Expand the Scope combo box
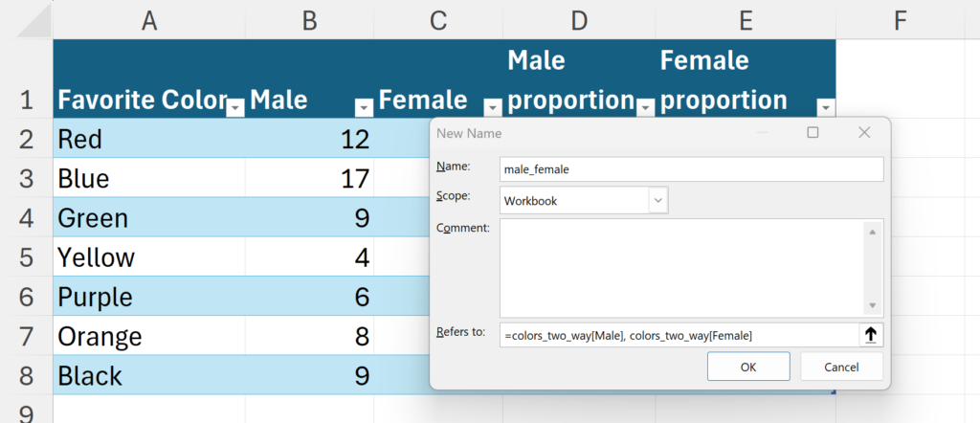 click(657, 201)
